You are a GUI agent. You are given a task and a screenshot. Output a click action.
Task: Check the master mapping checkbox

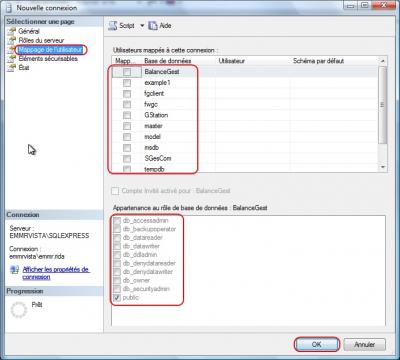(x=127, y=126)
